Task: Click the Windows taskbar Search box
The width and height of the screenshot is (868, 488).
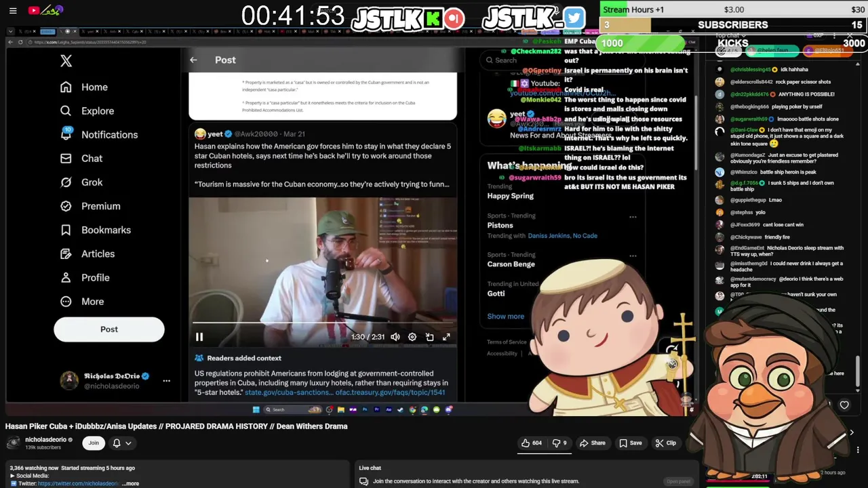Action: click(293, 409)
